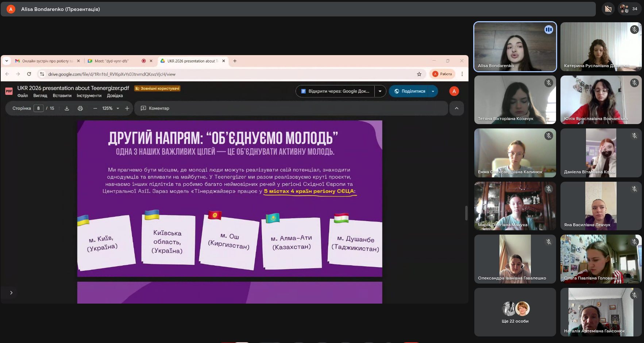Switch to the Gmail 'Онлайн-зустріч про роботу' tab

(47, 61)
